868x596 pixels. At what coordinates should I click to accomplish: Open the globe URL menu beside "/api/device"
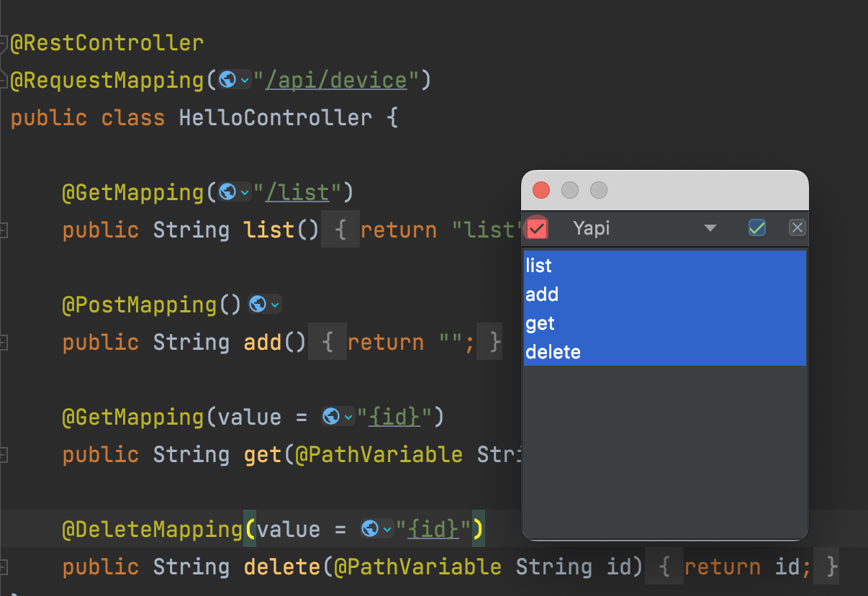(x=235, y=80)
